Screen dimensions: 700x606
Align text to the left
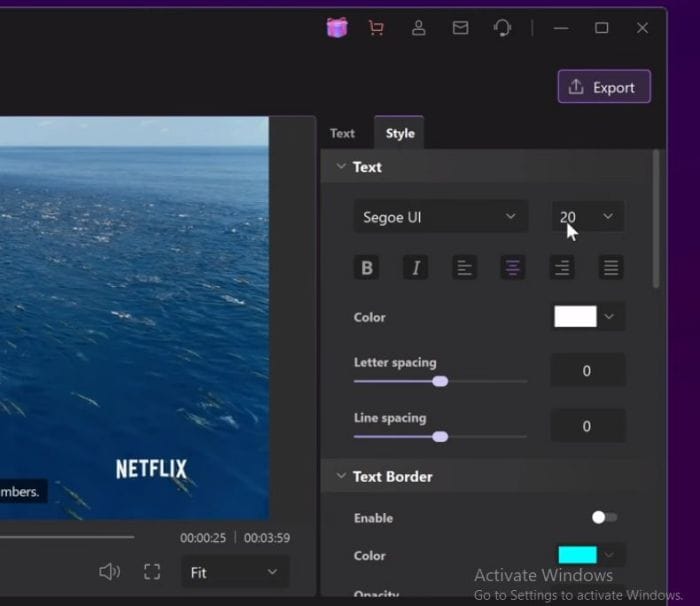click(464, 267)
